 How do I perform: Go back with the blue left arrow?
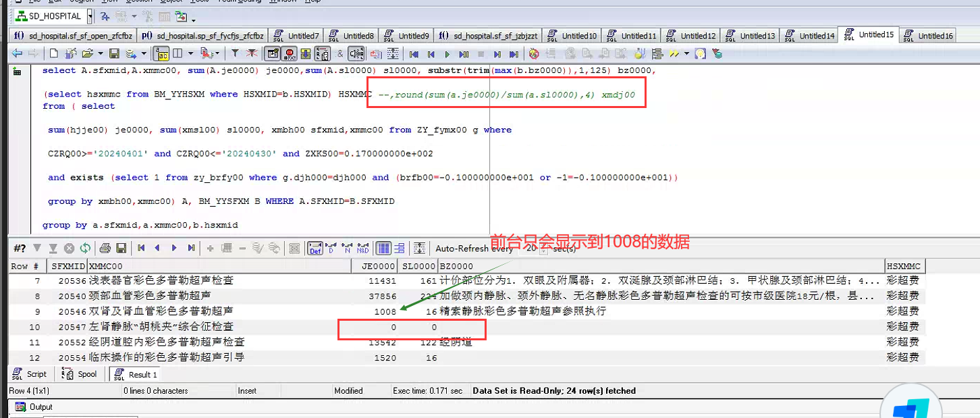pyautogui.click(x=18, y=53)
